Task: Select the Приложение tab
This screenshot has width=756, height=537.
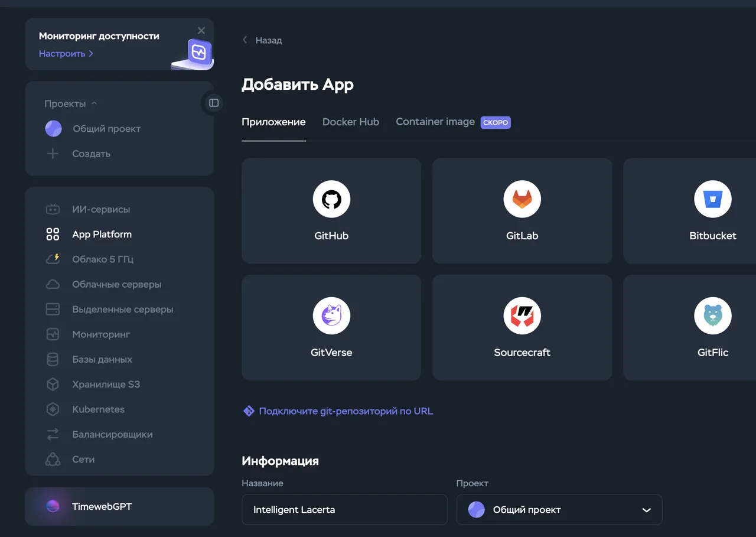Action: click(273, 122)
